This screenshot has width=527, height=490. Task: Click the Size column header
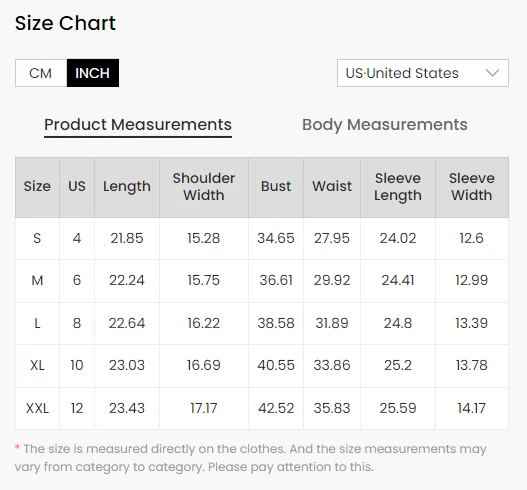pos(37,187)
